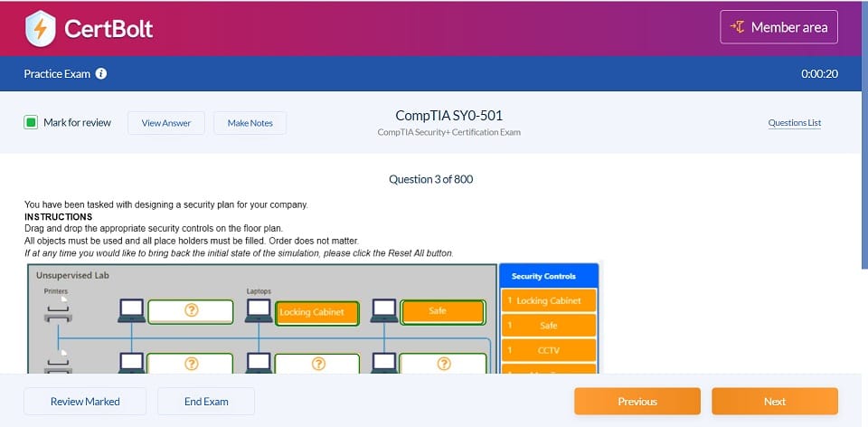Click the Practice Exam info icon
This screenshot has height=427, width=868.
[x=101, y=73]
